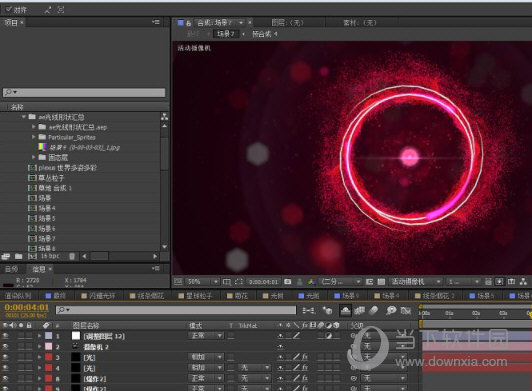Click the project panel search field
The height and width of the screenshot is (391, 532).
[84, 92]
